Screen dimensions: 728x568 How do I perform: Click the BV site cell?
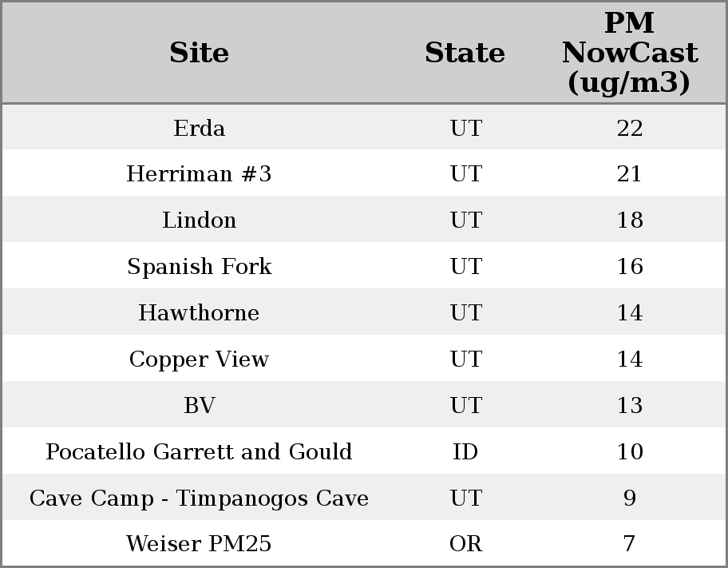[x=199, y=406]
